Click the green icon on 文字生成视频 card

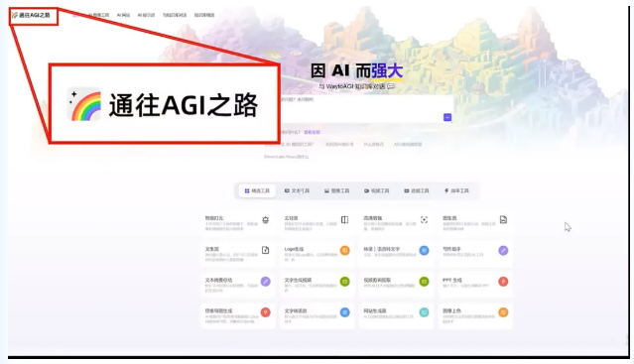tap(344, 281)
